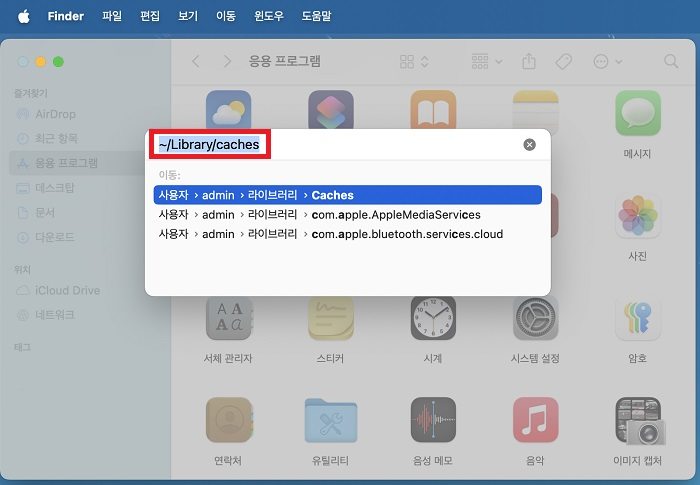Click the 시계 app icon
Screen dimensions: 700x485
(x=433, y=318)
